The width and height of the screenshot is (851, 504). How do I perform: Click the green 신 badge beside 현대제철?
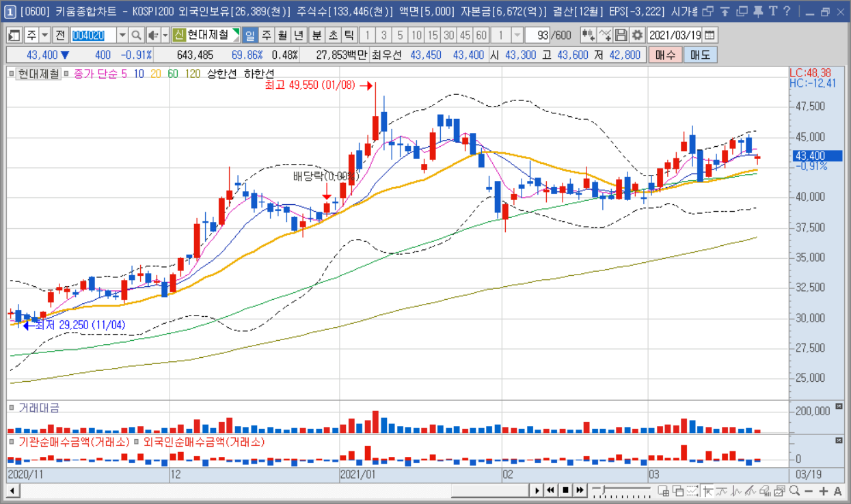tap(179, 35)
